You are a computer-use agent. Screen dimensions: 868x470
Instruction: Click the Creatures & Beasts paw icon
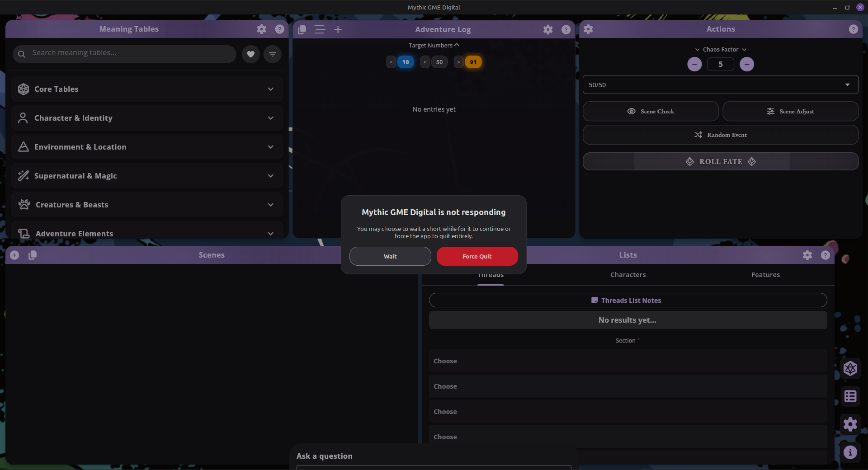24,205
